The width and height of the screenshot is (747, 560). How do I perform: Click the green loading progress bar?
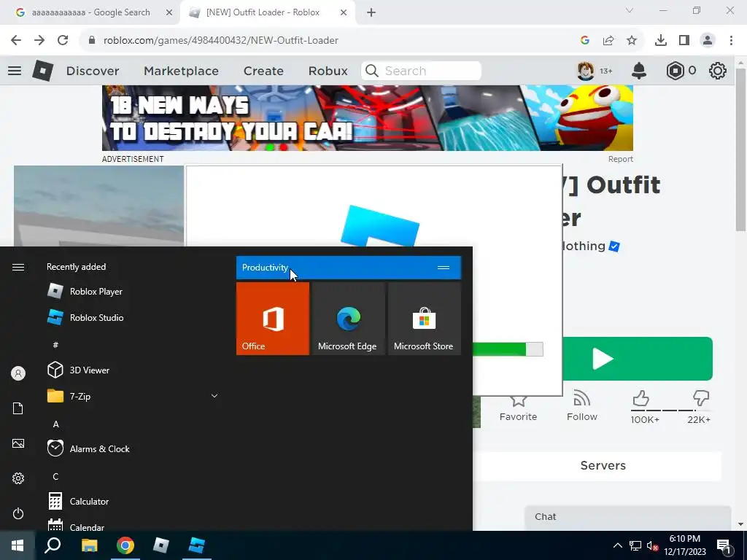click(508, 349)
